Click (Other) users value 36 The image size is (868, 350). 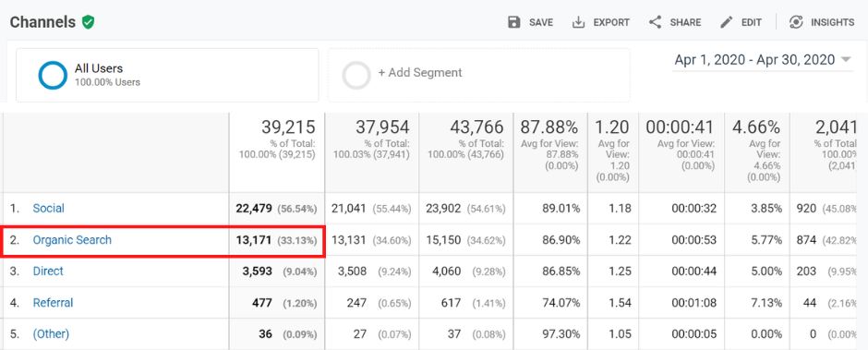click(x=266, y=334)
